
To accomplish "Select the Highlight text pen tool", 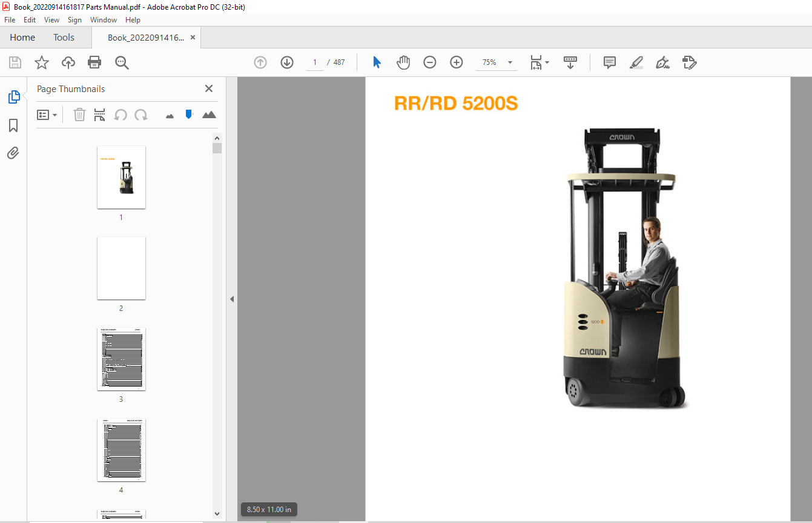I will coord(636,62).
